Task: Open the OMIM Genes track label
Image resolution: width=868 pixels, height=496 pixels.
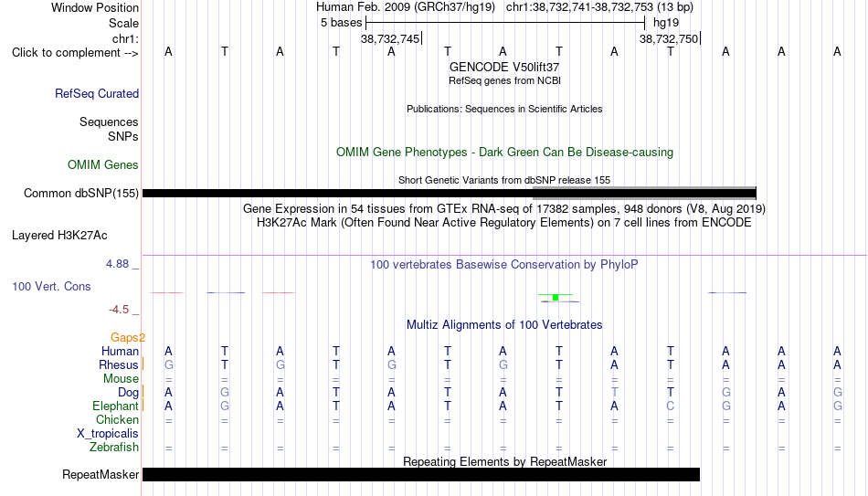Action: [103, 165]
